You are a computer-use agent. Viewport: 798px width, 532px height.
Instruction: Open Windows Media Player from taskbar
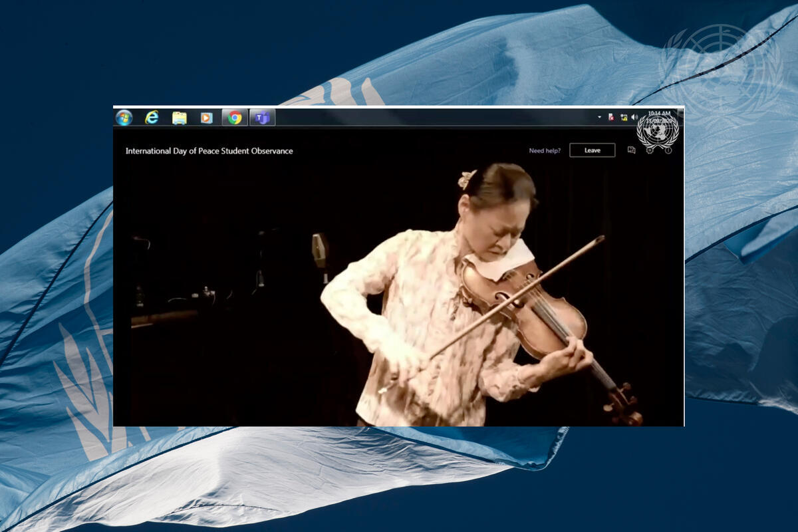coord(206,118)
